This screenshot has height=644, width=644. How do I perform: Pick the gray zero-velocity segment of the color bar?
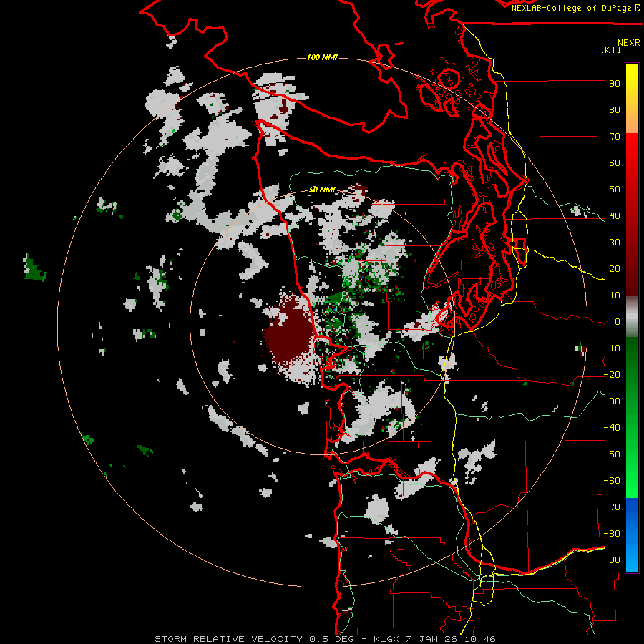pos(632,317)
